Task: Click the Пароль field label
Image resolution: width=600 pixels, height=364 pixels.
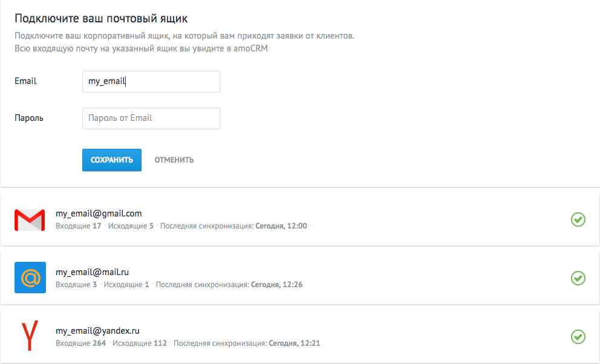Action: (29, 118)
